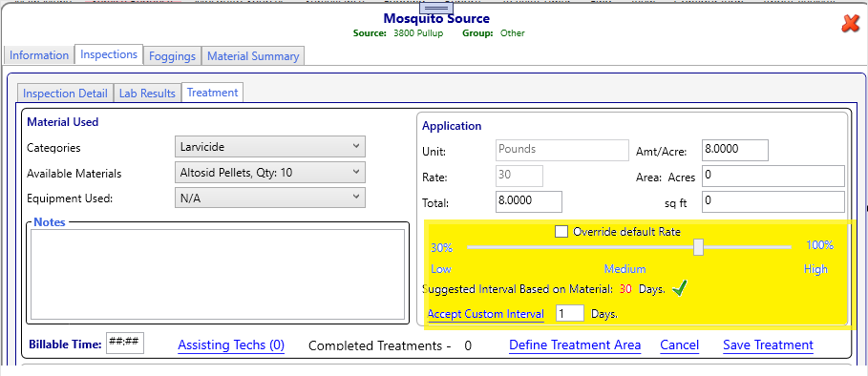The image size is (868, 376).
Task: Close the Mosquito Source window with red X
Action: (850, 24)
